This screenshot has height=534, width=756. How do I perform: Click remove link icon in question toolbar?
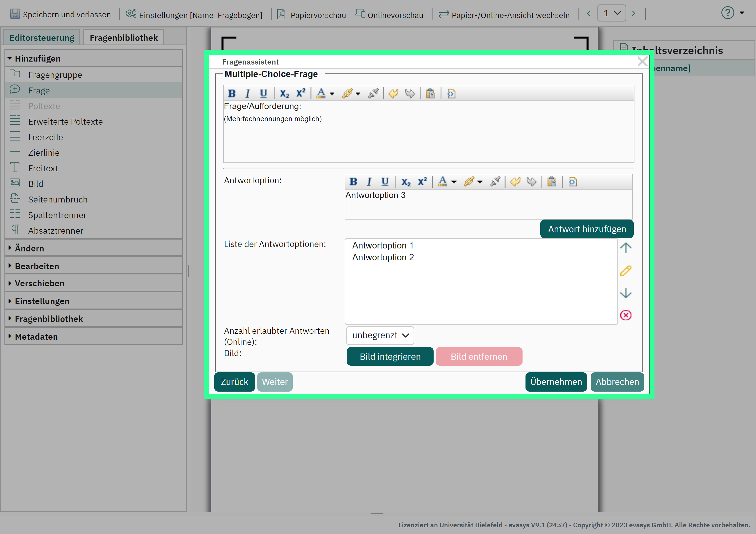pyautogui.click(x=373, y=93)
